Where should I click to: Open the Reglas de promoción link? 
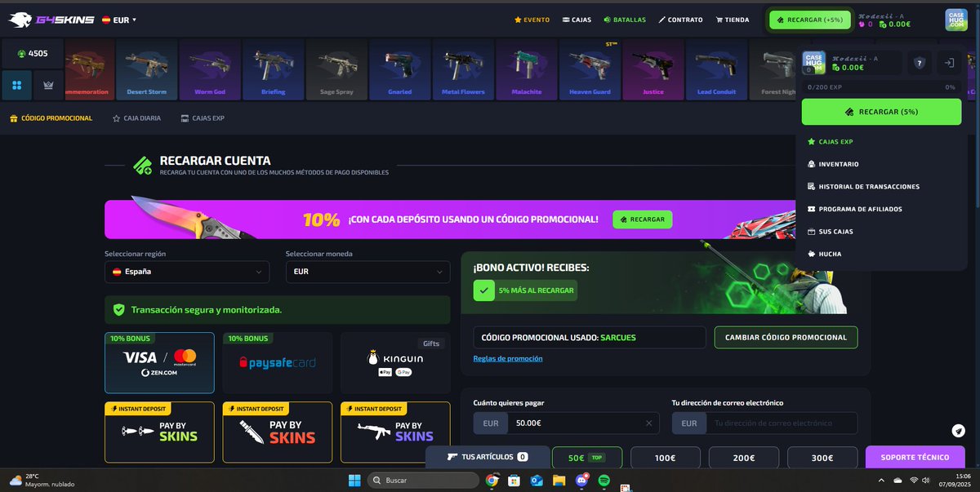507,358
